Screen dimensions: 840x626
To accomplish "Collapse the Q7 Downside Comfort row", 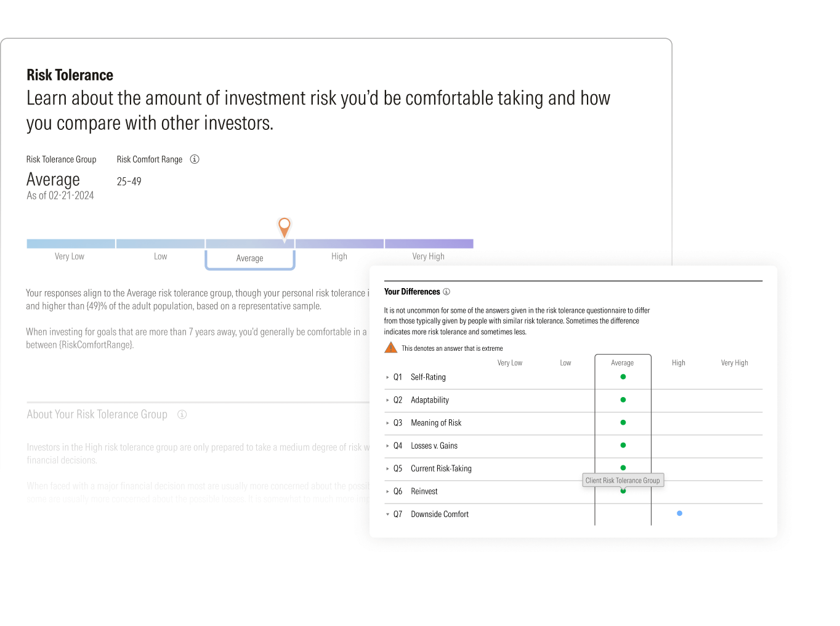I will tap(387, 515).
